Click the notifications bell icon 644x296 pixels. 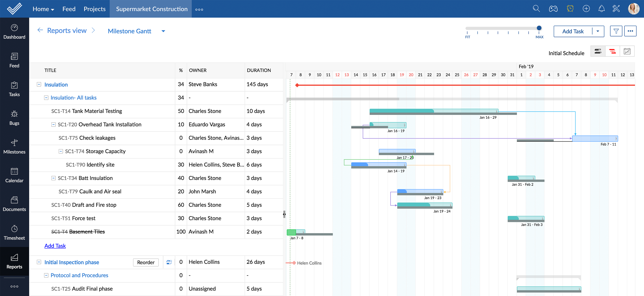pos(601,9)
